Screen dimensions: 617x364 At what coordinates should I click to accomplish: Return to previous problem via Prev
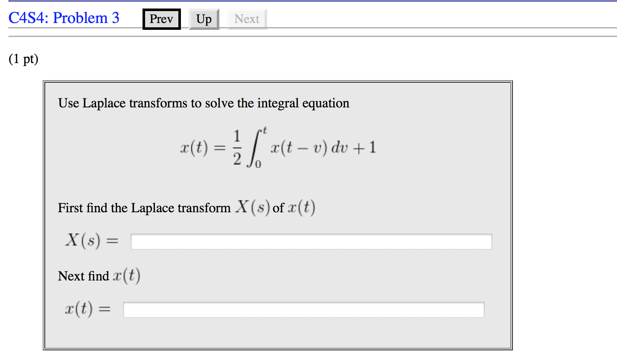point(161,19)
